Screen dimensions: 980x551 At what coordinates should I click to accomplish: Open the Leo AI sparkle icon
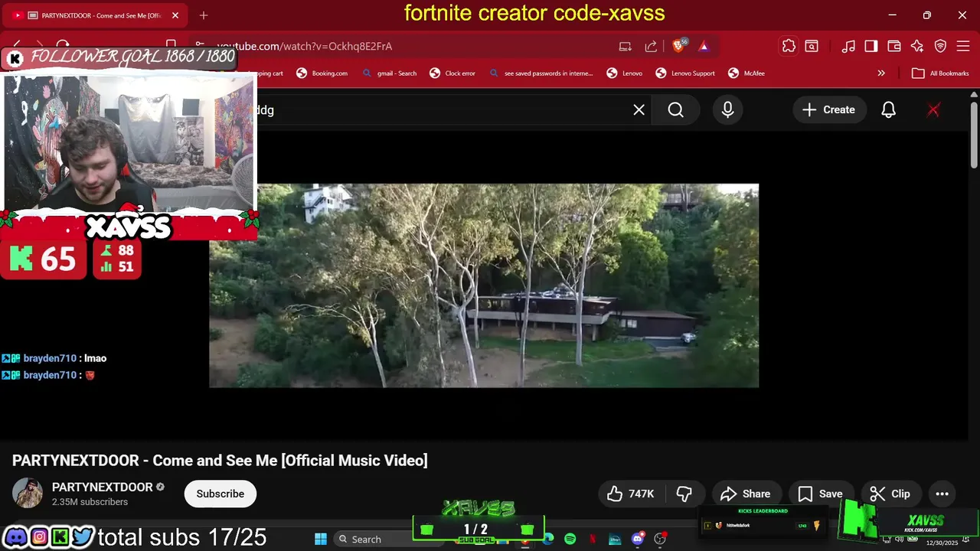[x=917, y=46]
